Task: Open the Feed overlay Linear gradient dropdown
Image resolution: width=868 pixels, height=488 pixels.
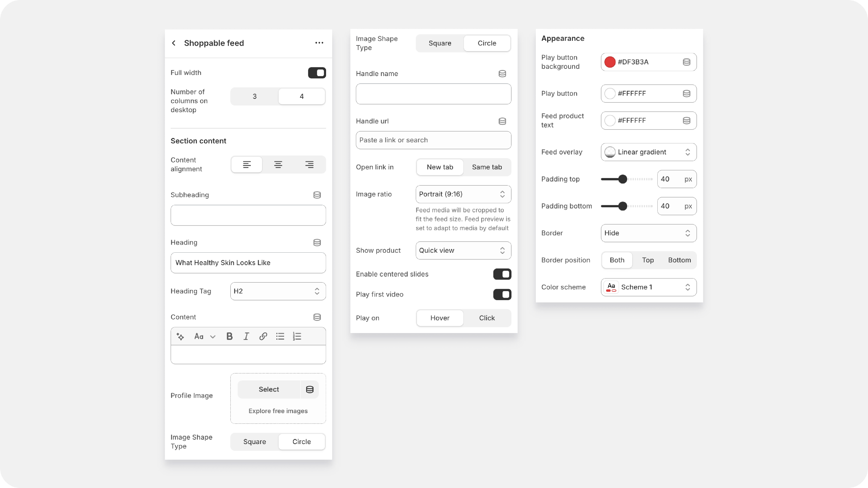Action: (649, 152)
